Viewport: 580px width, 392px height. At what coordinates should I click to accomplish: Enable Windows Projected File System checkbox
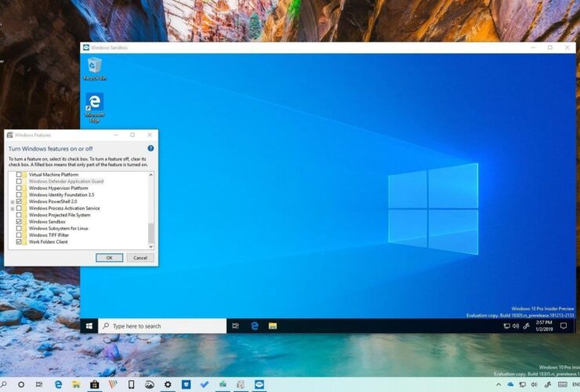[x=19, y=215]
